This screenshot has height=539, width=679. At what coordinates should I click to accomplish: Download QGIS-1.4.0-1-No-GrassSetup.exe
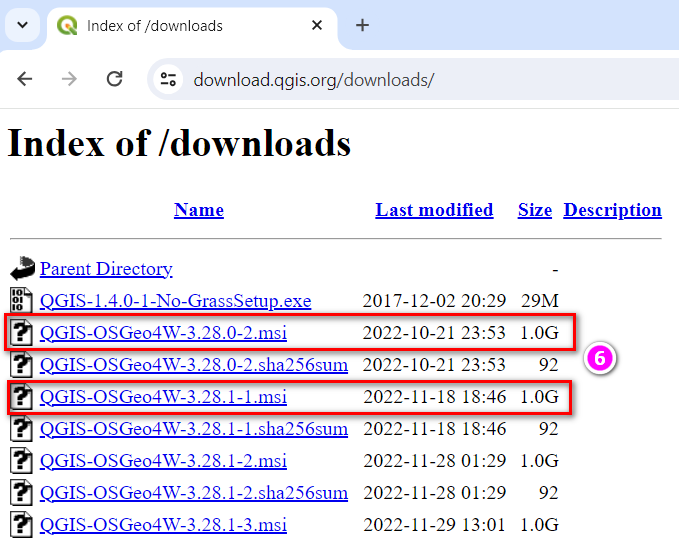pyautogui.click(x=175, y=301)
